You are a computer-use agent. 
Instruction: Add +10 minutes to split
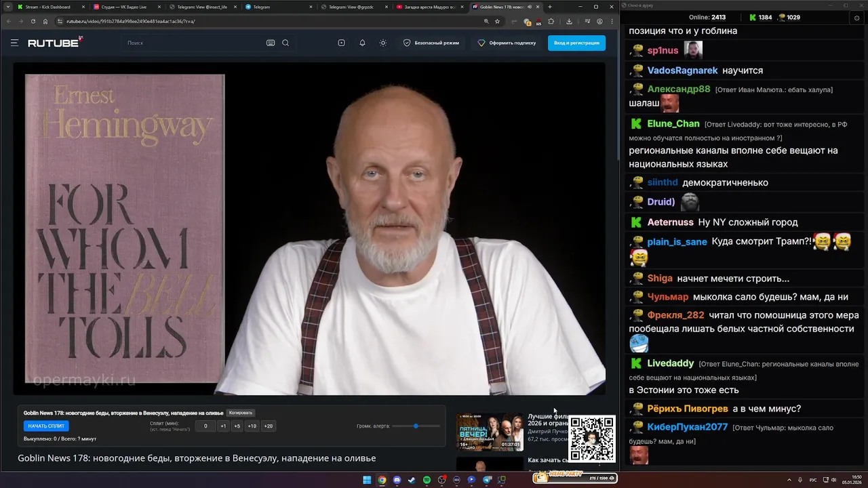point(252,426)
